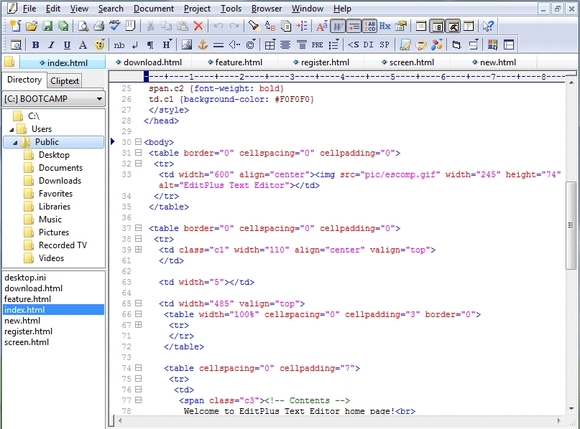
Task: Collapse the Users folder in the tree
Action: pos(12,129)
